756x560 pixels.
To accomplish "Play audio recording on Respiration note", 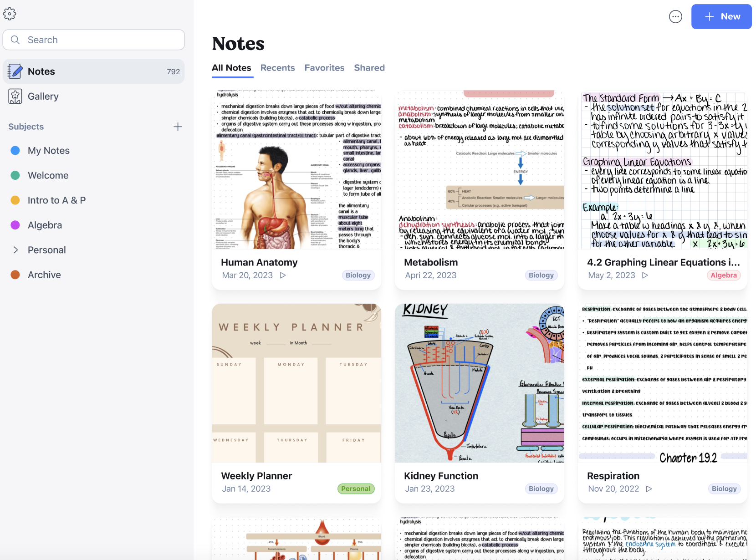I will point(649,489).
